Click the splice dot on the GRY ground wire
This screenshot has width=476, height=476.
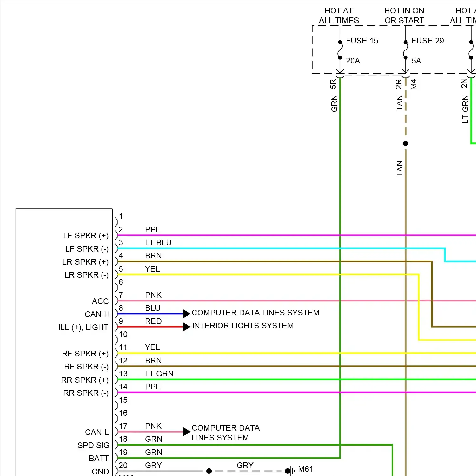[209, 471]
